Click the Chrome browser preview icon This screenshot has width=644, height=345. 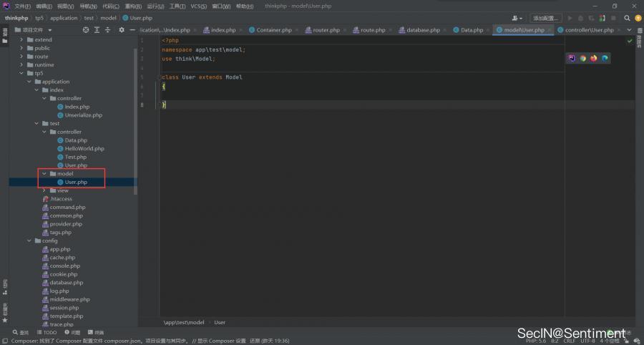point(582,58)
